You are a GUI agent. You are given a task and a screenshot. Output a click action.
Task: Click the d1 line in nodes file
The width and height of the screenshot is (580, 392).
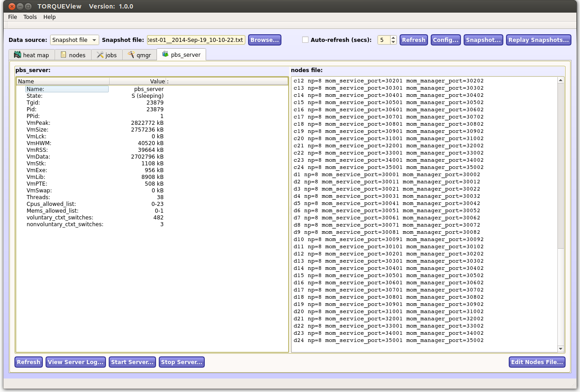pyautogui.click(x=387, y=174)
